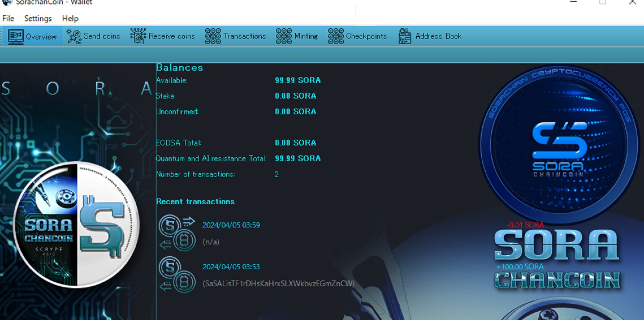Click the ECDSA Total: label
Image resolution: width=644 pixels, height=320 pixels.
179,143
